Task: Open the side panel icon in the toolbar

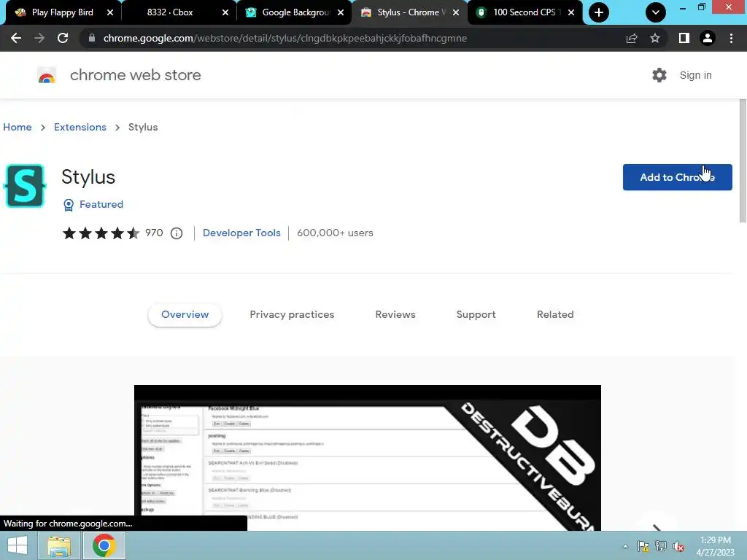Action: click(684, 38)
